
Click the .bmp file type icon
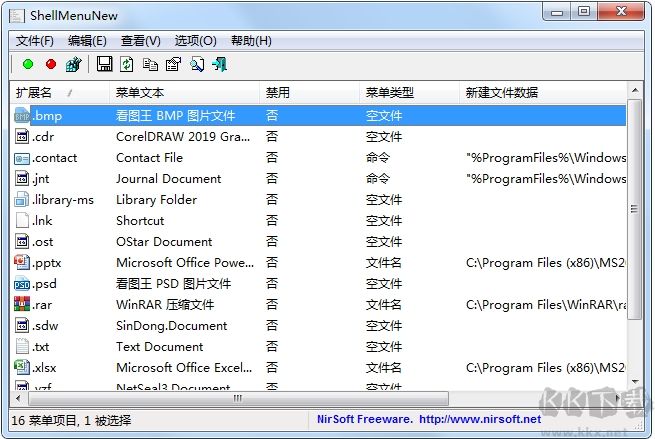coord(22,115)
